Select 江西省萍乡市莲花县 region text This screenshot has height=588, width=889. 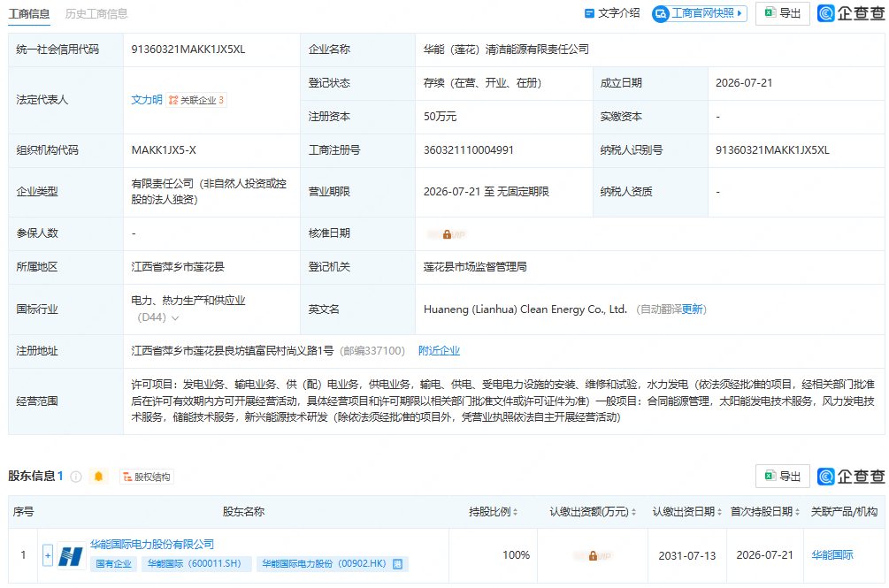(178, 267)
